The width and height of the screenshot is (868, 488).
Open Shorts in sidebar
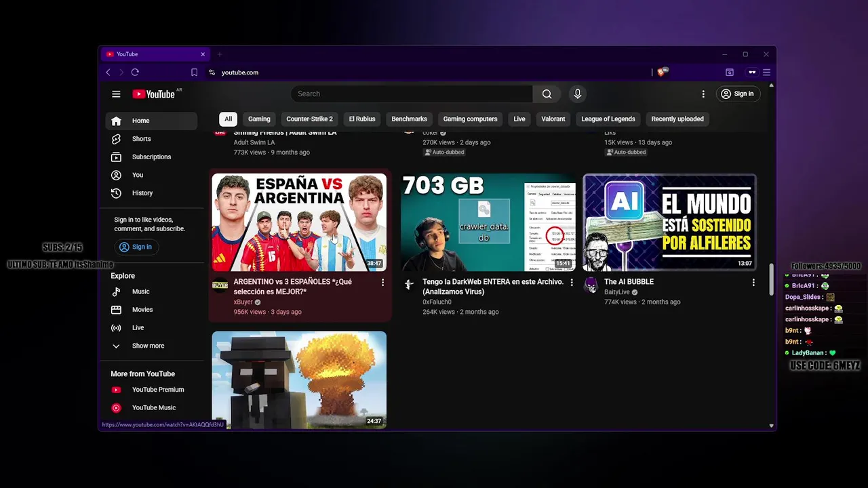[x=151, y=139]
